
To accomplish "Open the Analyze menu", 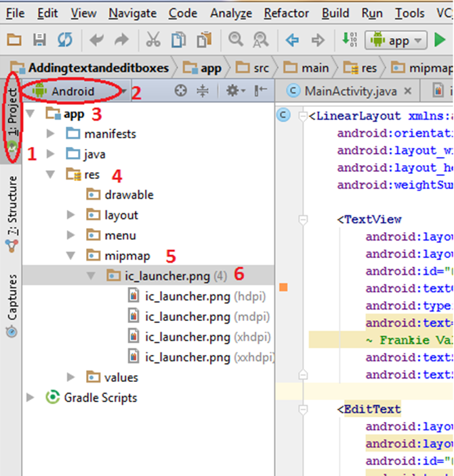I will tap(231, 14).
